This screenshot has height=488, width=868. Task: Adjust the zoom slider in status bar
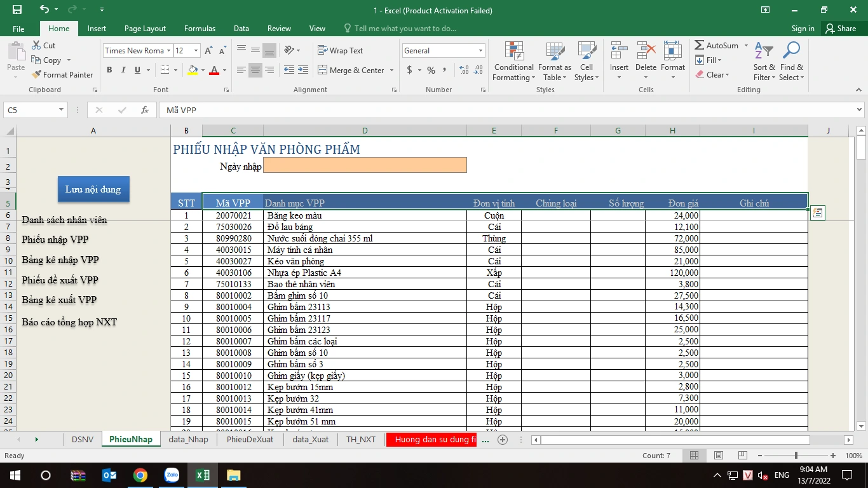point(796,456)
